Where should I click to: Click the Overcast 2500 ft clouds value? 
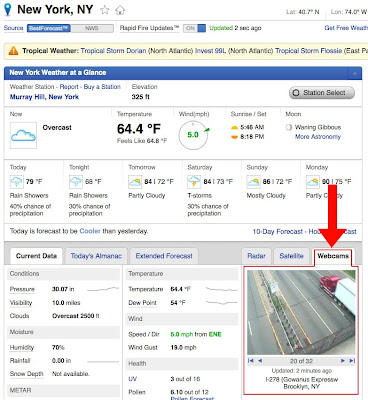[76, 316]
